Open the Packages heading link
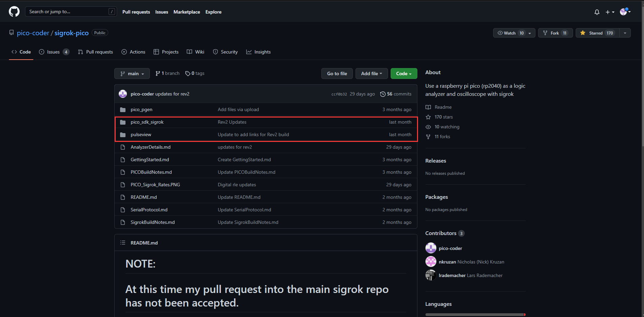 point(436,197)
